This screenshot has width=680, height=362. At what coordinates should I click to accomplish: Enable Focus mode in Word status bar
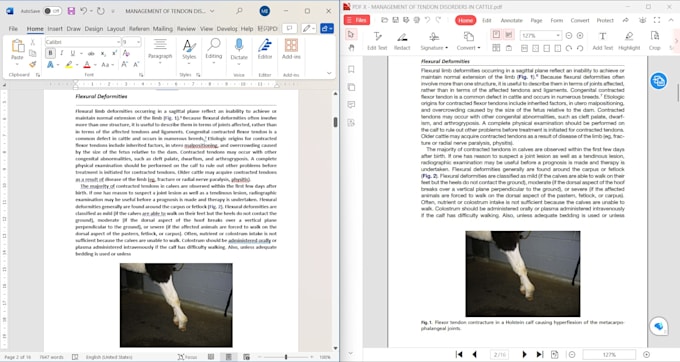click(x=187, y=357)
